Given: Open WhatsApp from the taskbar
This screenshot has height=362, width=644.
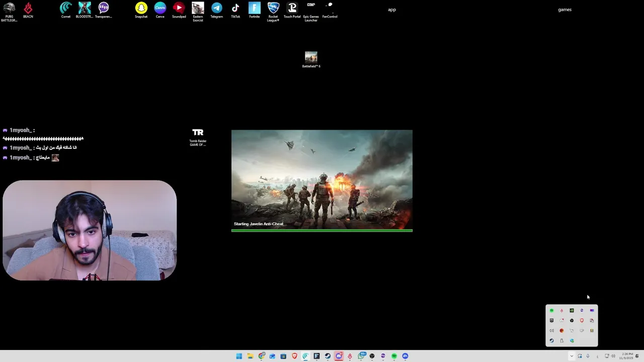Looking at the screenshot, I should [x=361, y=356].
